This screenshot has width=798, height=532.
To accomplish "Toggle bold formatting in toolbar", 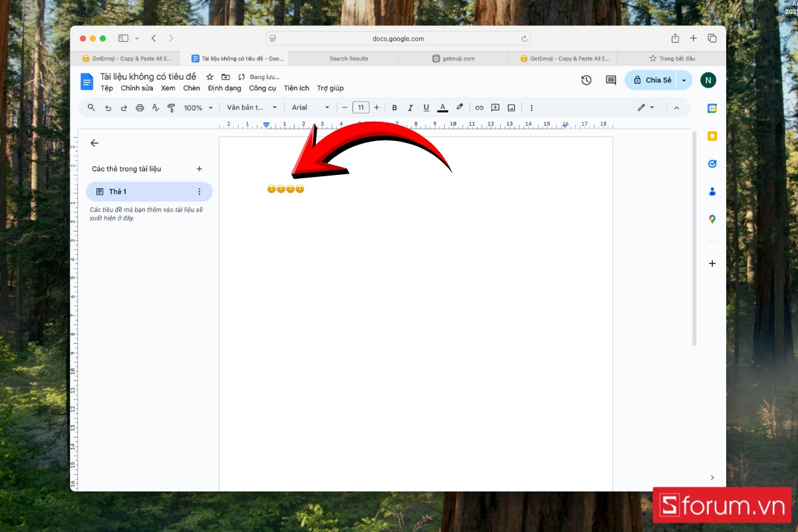I will click(x=394, y=107).
